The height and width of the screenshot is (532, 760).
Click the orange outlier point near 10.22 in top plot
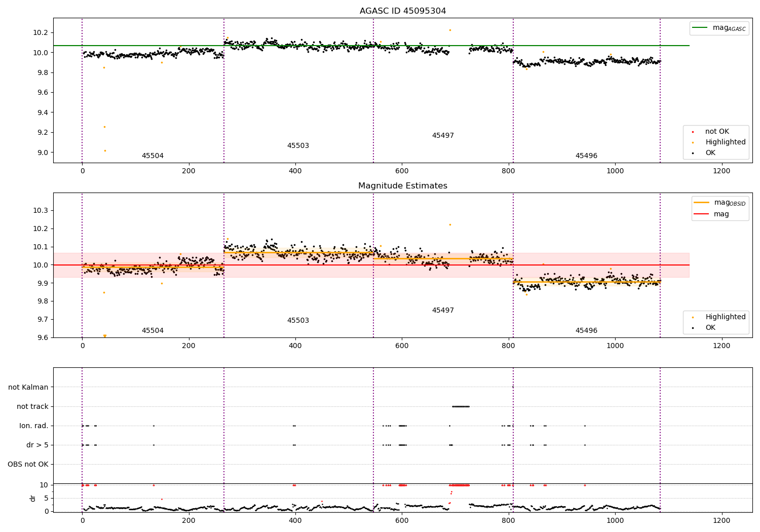point(450,30)
